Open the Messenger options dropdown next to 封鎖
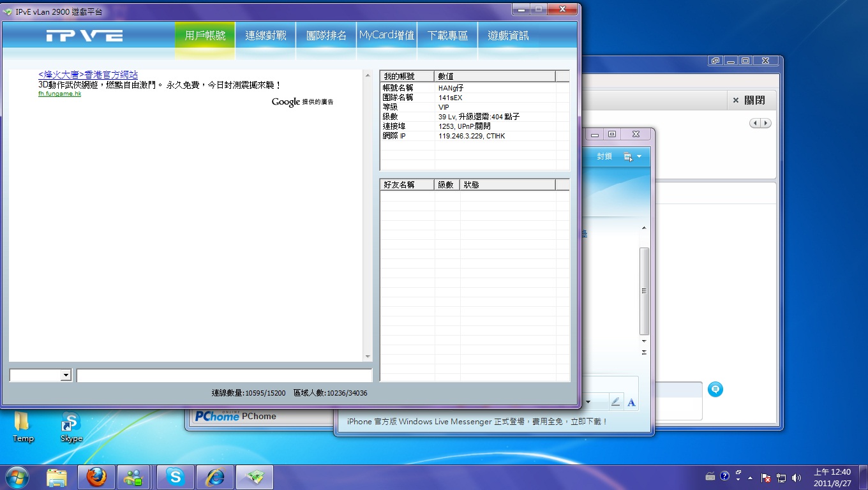868x490 pixels. [x=632, y=157]
